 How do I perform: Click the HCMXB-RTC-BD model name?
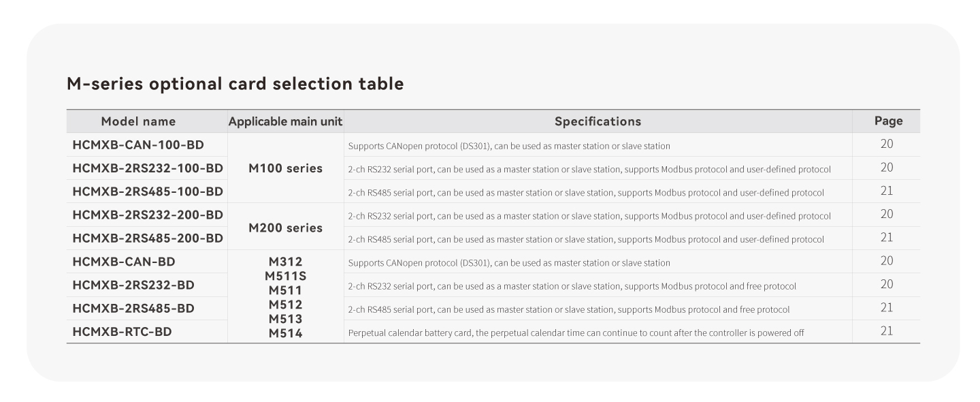coord(122,332)
